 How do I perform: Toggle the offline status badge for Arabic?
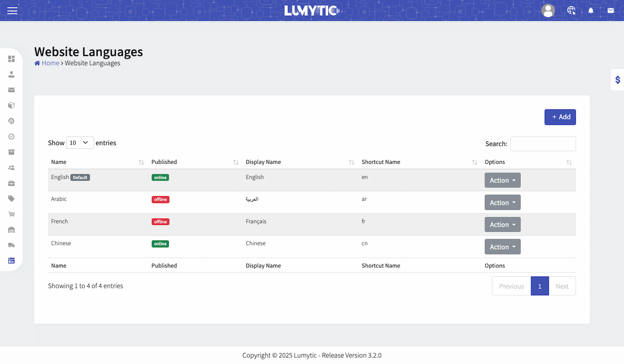(160, 199)
